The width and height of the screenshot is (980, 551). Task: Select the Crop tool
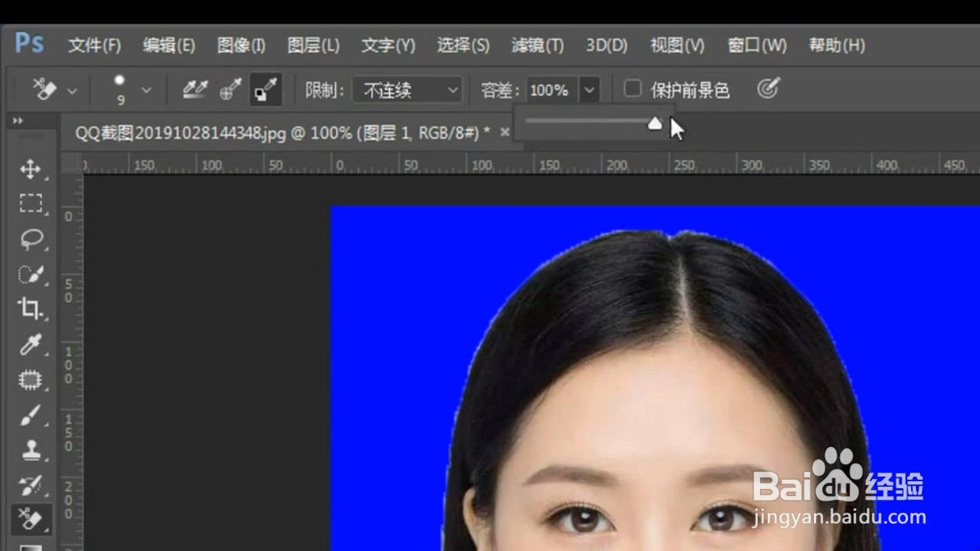(31, 309)
